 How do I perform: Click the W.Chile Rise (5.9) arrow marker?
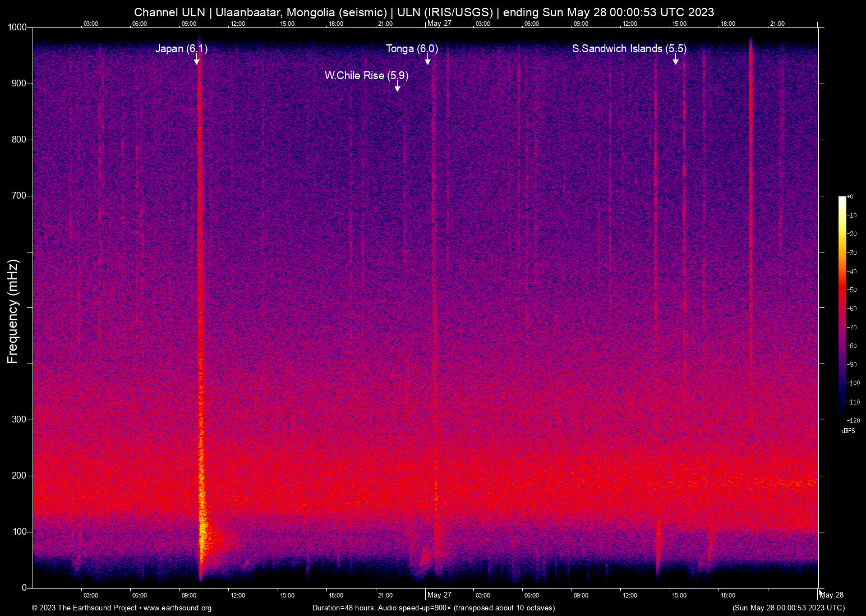click(x=398, y=87)
